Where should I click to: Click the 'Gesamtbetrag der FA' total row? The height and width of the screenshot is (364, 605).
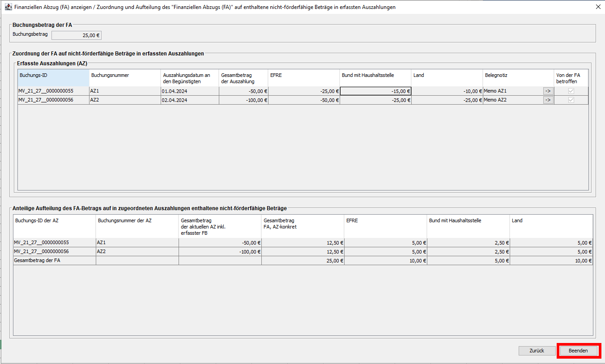click(55, 260)
